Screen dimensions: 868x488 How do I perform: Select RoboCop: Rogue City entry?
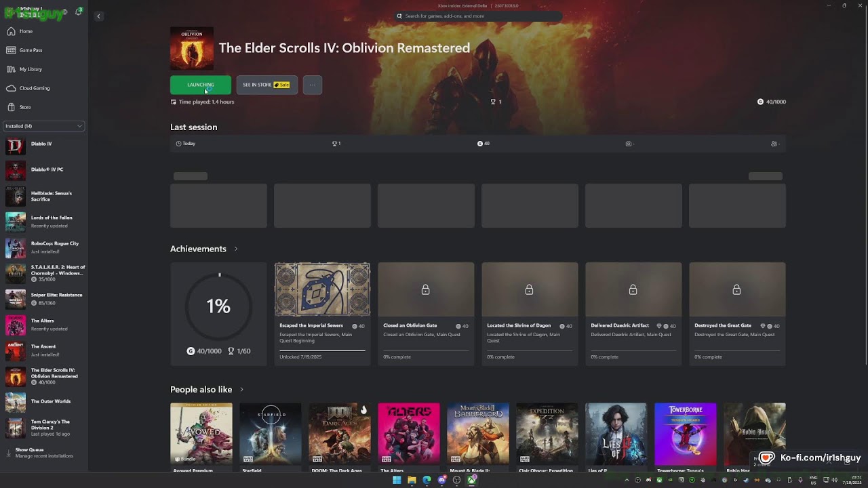point(44,247)
